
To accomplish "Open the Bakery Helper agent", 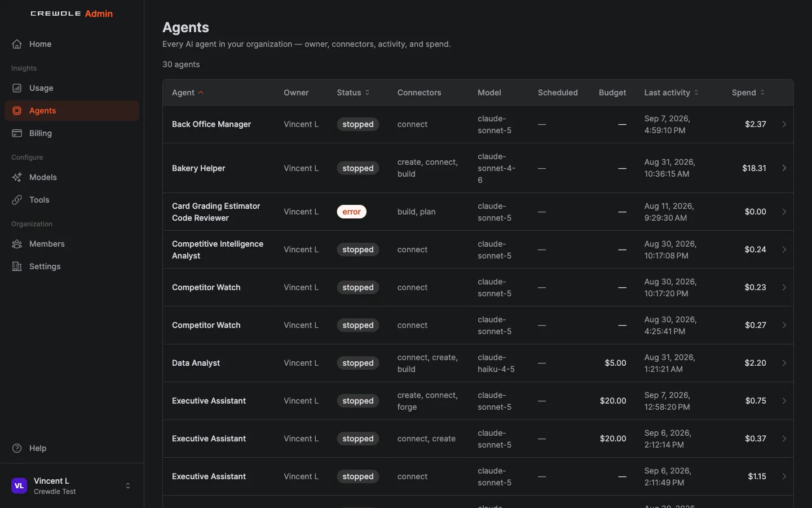I will tap(198, 168).
